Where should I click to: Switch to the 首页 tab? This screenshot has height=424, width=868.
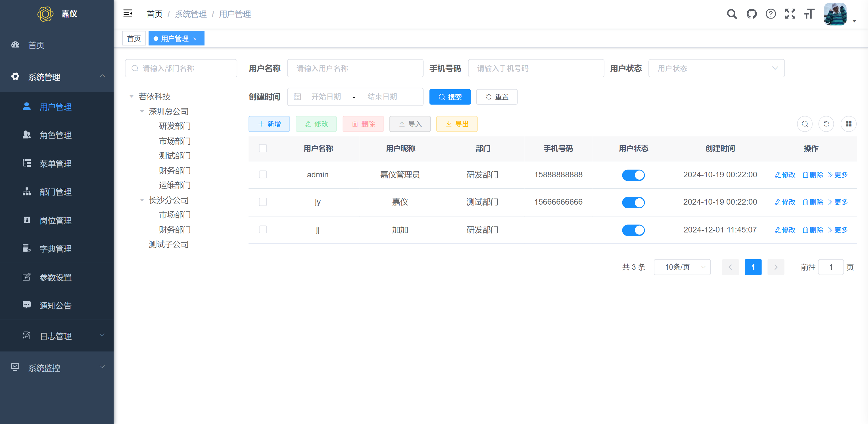134,38
